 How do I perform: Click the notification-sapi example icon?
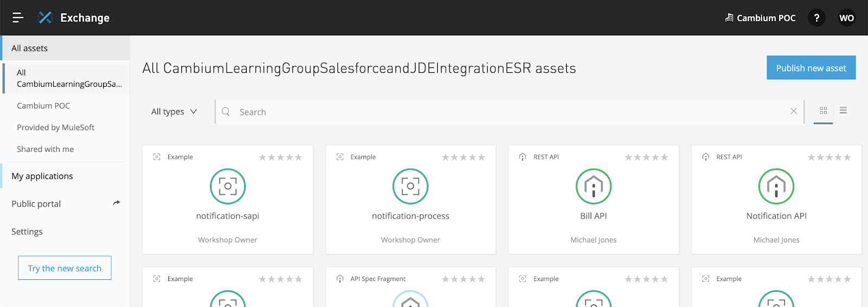pyautogui.click(x=228, y=186)
